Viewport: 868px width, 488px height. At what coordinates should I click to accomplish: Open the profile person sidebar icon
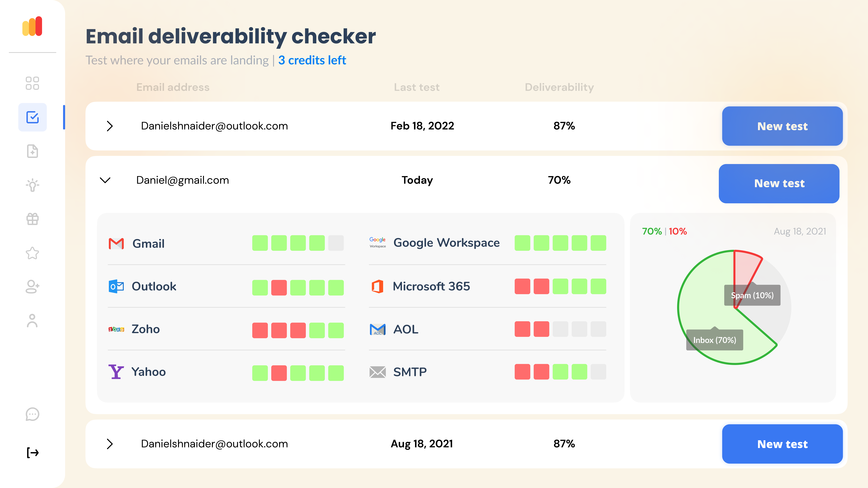(32, 321)
